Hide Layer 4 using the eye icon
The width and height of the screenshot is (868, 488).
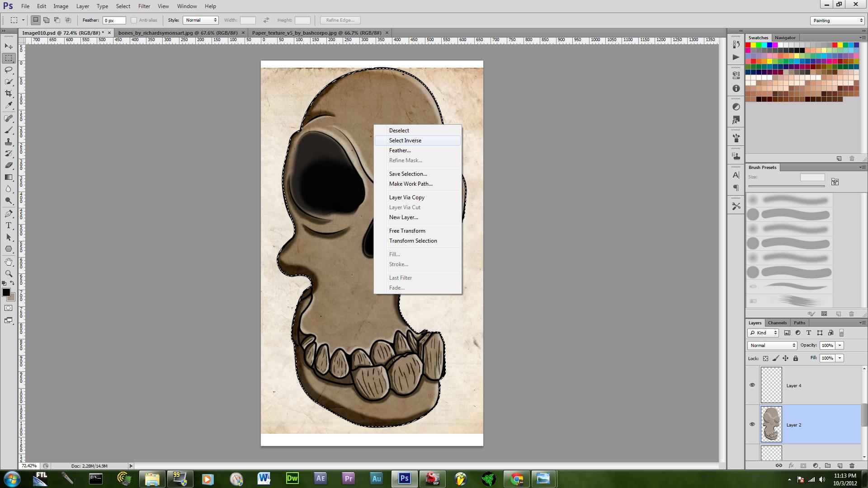tap(752, 385)
